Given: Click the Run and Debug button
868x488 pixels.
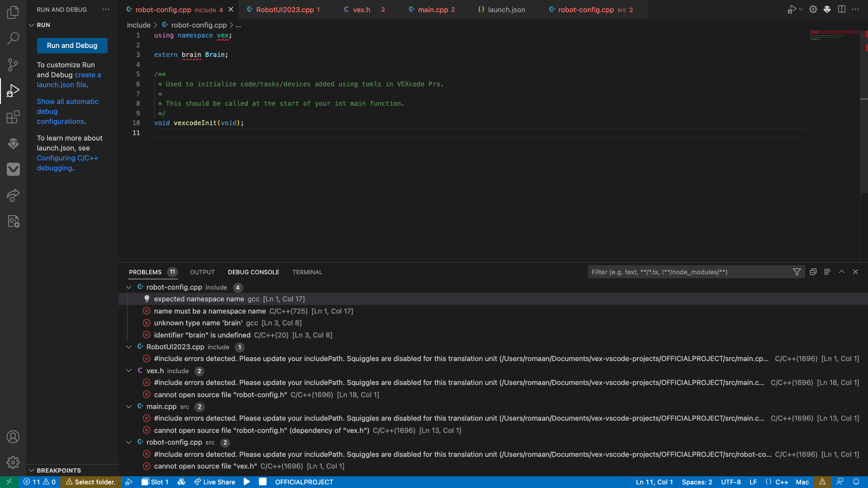Looking at the screenshot, I should click(72, 46).
